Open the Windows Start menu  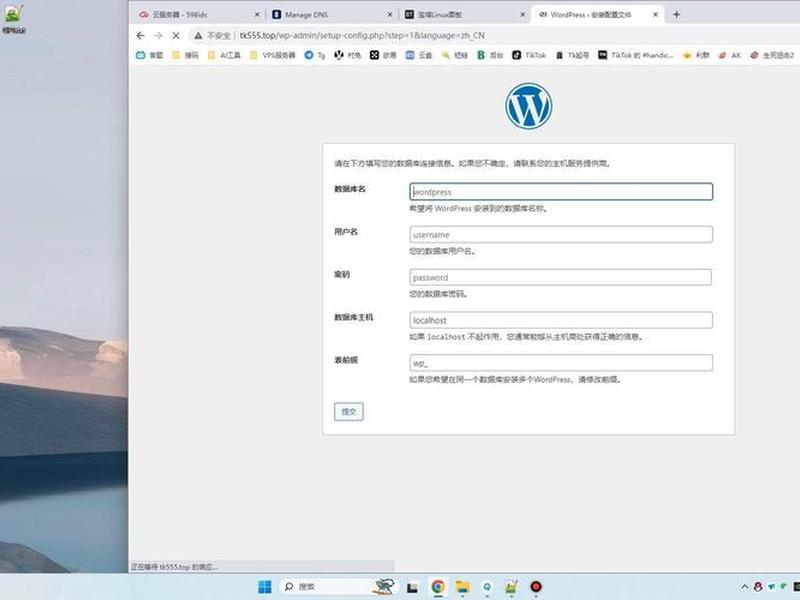[x=265, y=587]
